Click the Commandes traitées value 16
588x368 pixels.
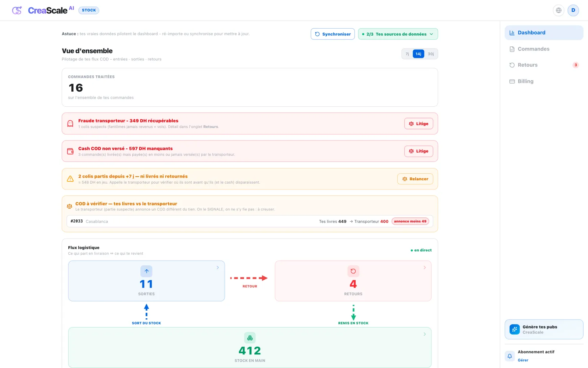pyautogui.click(x=76, y=88)
